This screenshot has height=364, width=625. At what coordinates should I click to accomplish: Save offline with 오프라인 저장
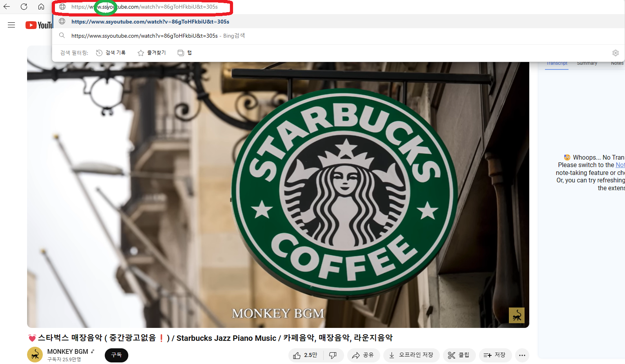coord(412,355)
